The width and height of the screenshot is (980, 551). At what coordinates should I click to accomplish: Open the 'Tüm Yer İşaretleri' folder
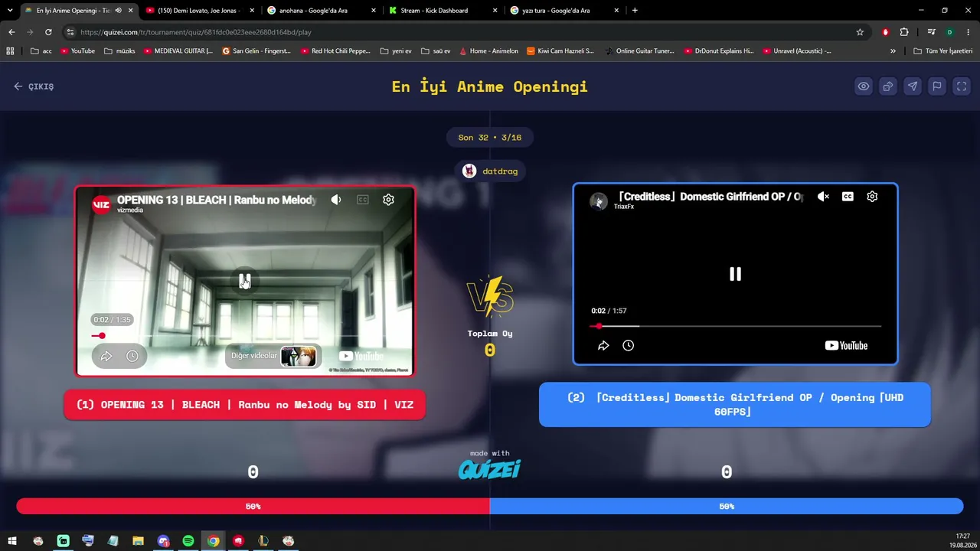943,51
